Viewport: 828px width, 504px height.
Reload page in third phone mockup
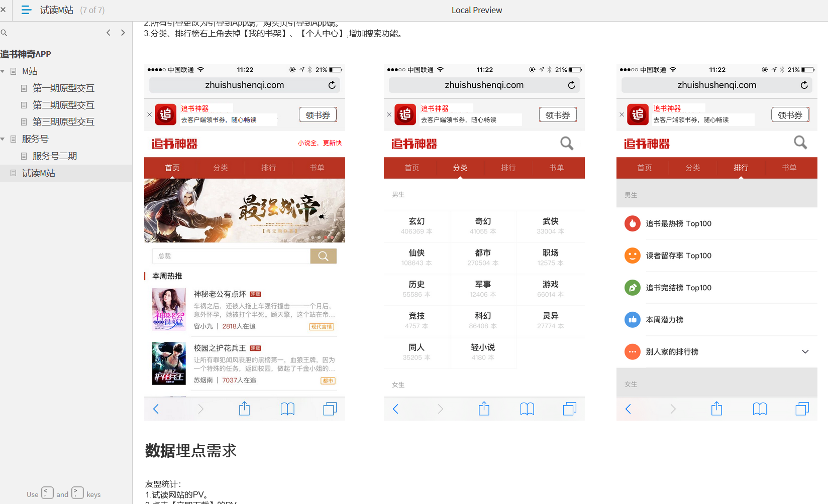coord(804,85)
